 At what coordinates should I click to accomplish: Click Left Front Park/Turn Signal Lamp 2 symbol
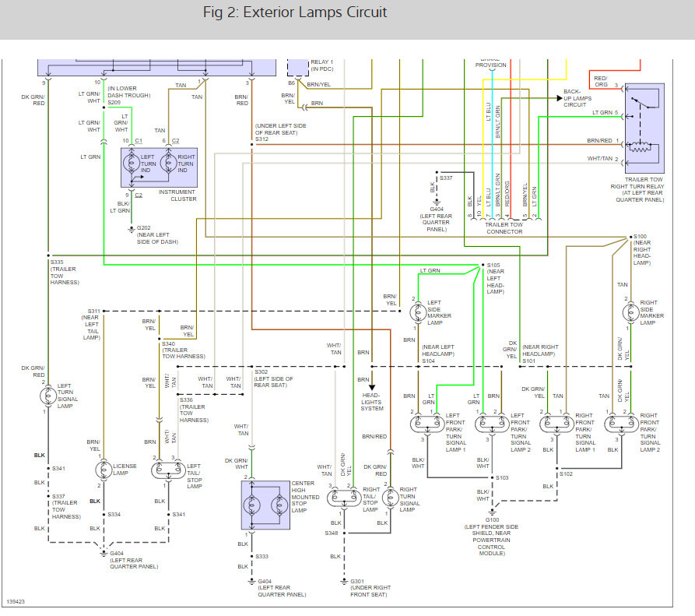pyautogui.click(x=492, y=424)
